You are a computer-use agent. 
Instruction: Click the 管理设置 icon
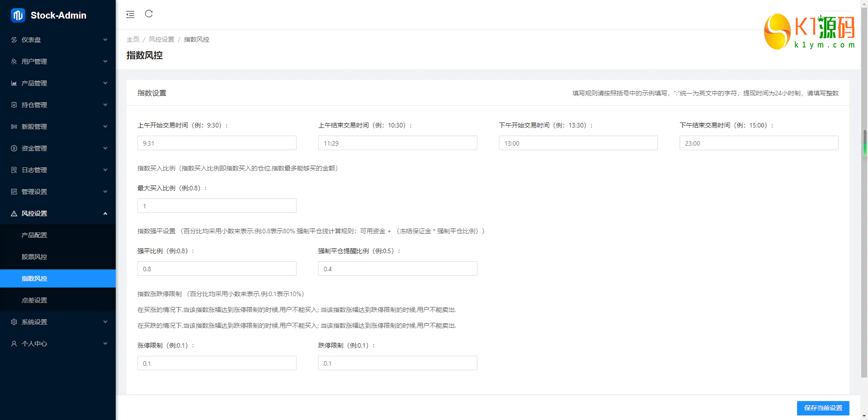14,192
